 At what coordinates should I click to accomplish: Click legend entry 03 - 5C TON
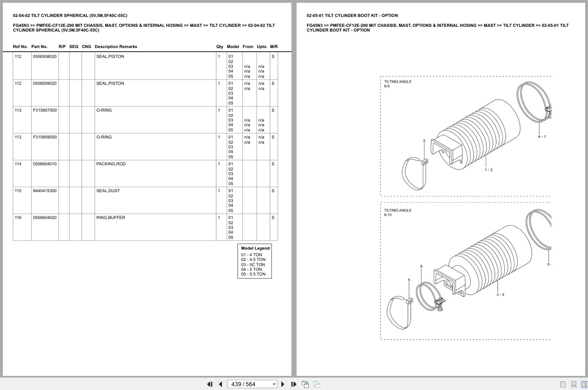(x=253, y=265)
